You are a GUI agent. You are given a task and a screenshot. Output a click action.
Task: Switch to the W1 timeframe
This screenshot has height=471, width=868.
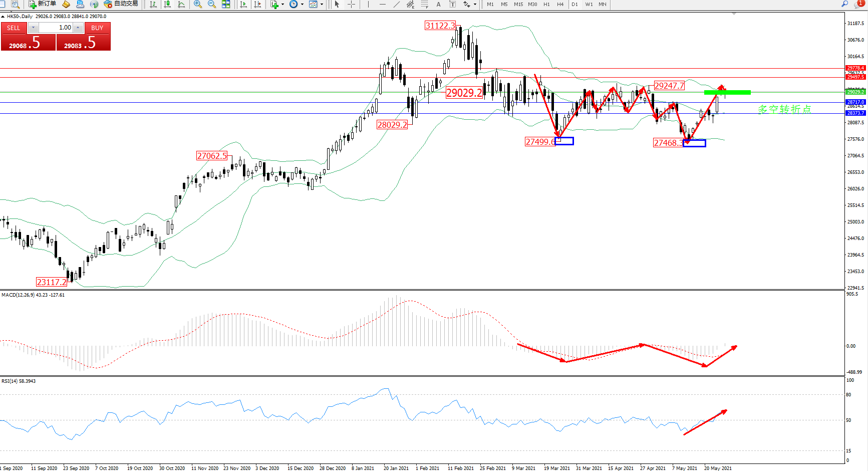[589, 4]
